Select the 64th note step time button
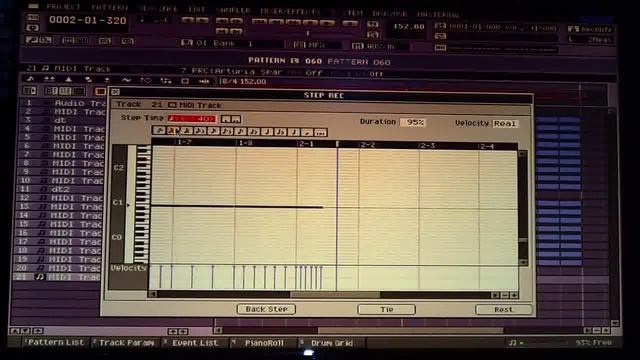This screenshot has width=640, height=360. pyautogui.click(x=159, y=131)
